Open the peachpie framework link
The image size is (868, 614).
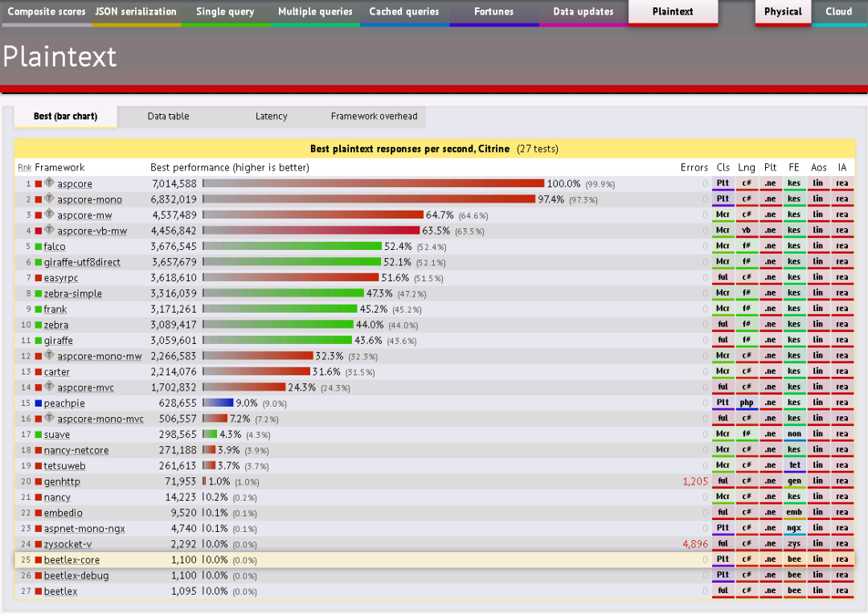(64, 403)
